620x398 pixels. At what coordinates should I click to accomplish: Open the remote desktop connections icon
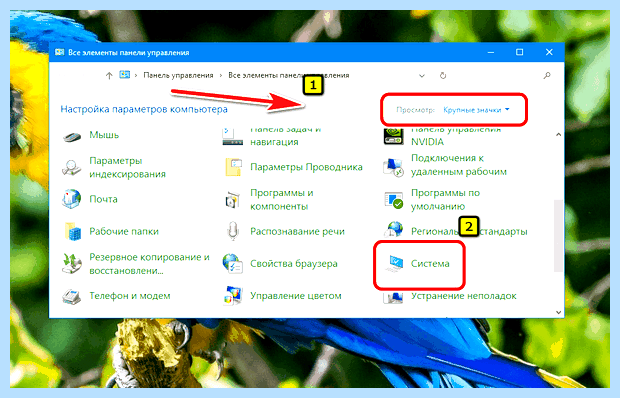pyautogui.click(x=393, y=167)
